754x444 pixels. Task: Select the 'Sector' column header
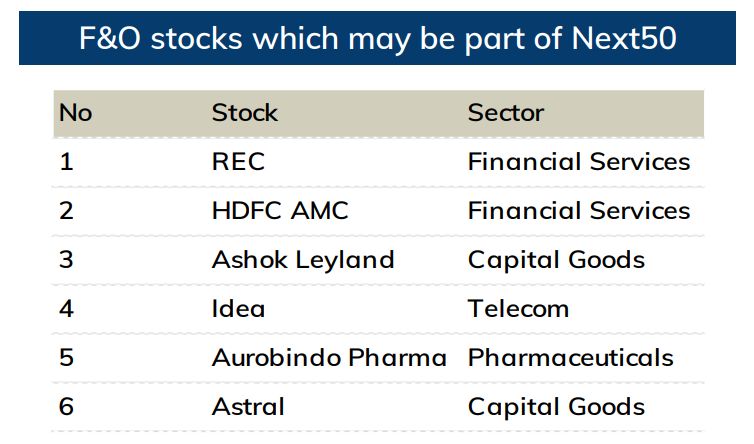(x=506, y=112)
